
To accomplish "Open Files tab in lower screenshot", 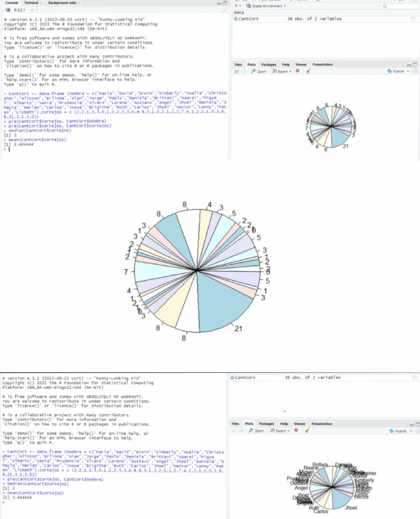I will coord(236,424).
